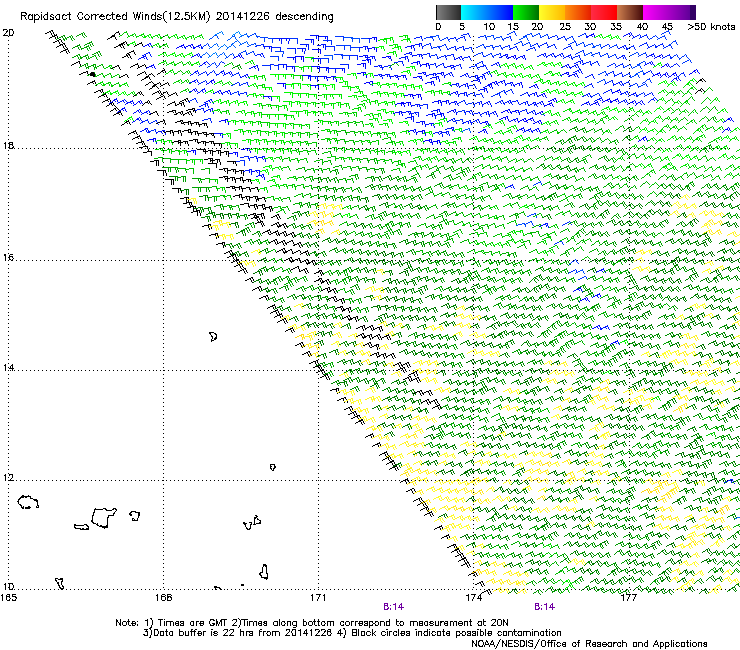The height and width of the screenshot is (650, 740).
Task: Click the longitude axis label '174'
Action: 473,598
